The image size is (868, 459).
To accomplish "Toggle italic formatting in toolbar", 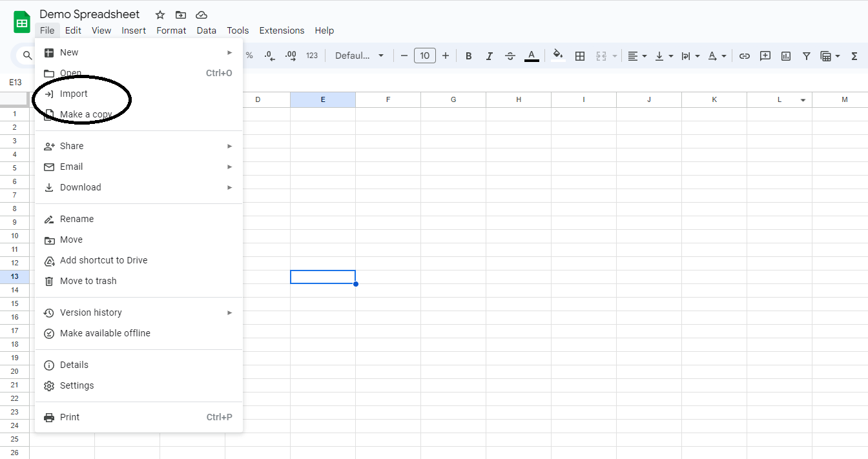I will 490,56.
